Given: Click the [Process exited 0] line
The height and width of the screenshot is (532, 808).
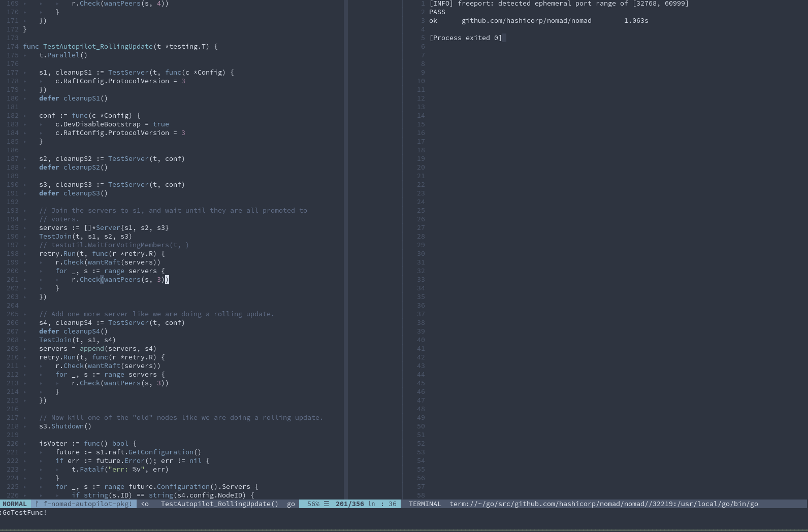Looking at the screenshot, I should (x=466, y=38).
